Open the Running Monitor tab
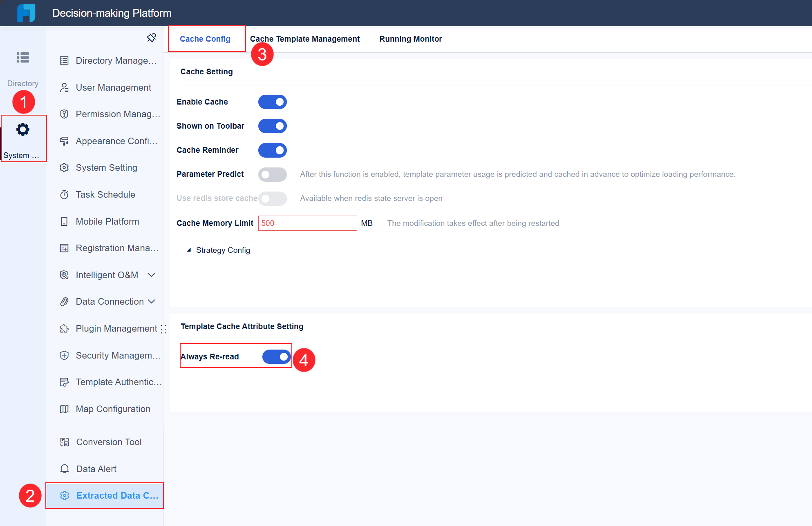 (x=411, y=39)
